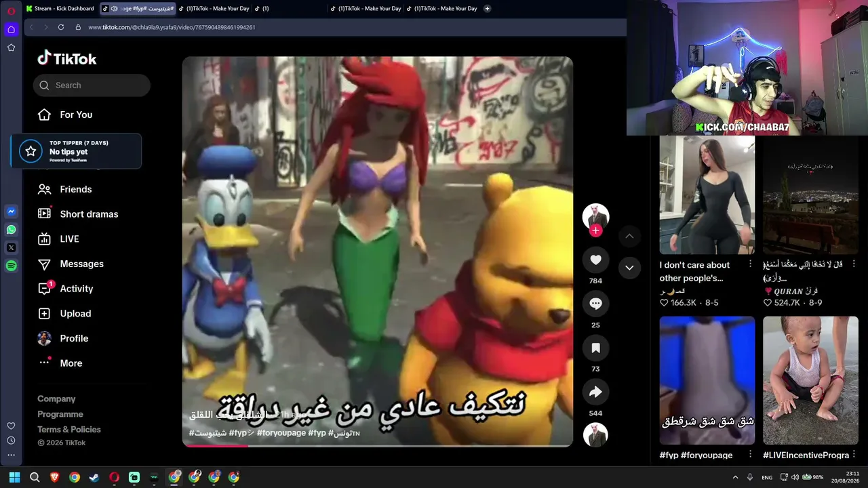Screen dimensions: 868x488
Task: Open Spotify in the Opera sidebar
Action: [x=11, y=266]
